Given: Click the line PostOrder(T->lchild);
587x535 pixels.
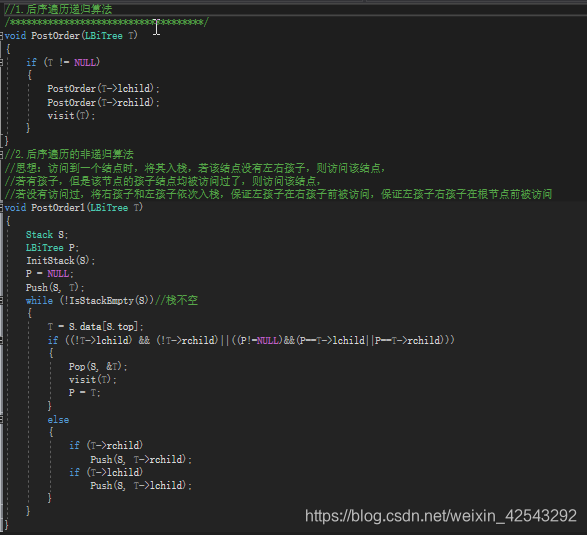Looking at the screenshot, I should coord(103,89).
